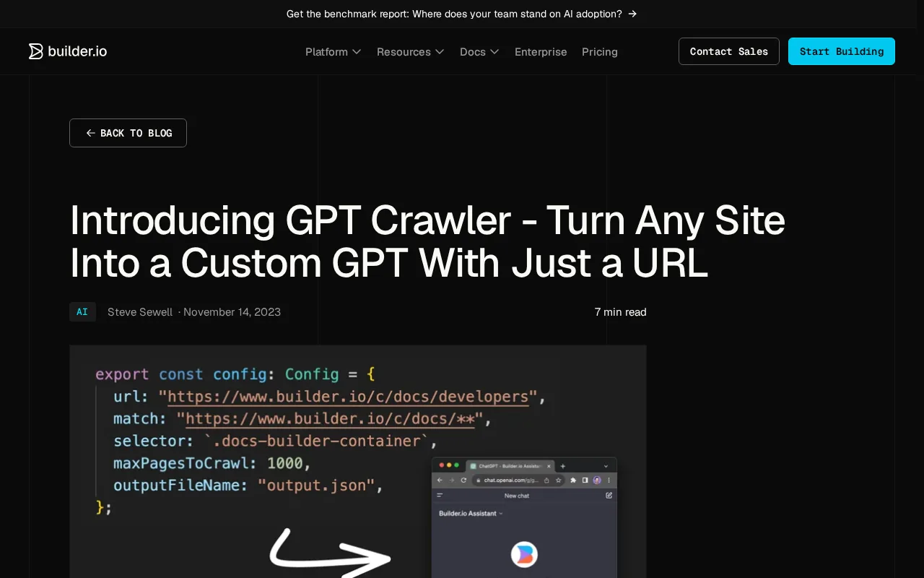Click the left arrow icon in Back to Blog
This screenshot has height=578, width=924.
click(x=90, y=133)
